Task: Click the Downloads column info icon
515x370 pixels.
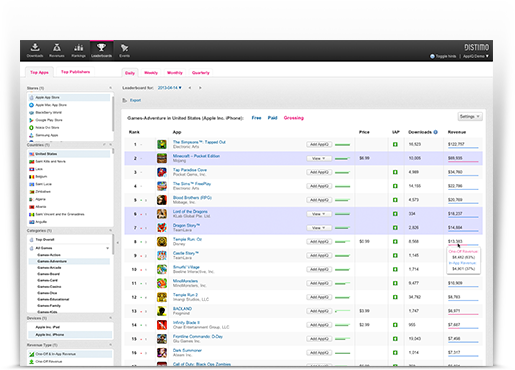Action: 435,132
